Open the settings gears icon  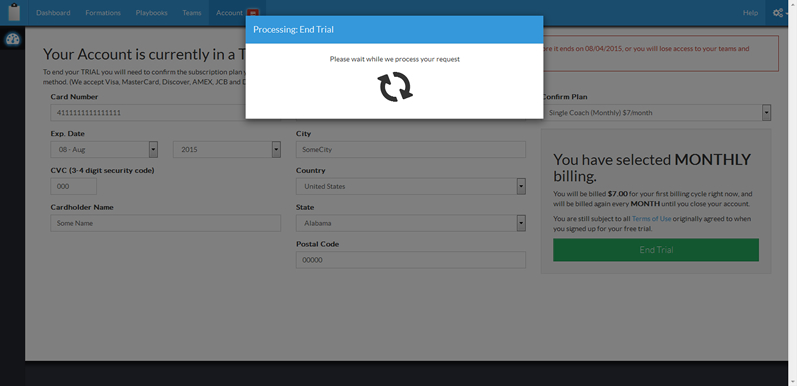pyautogui.click(x=778, y=13)
